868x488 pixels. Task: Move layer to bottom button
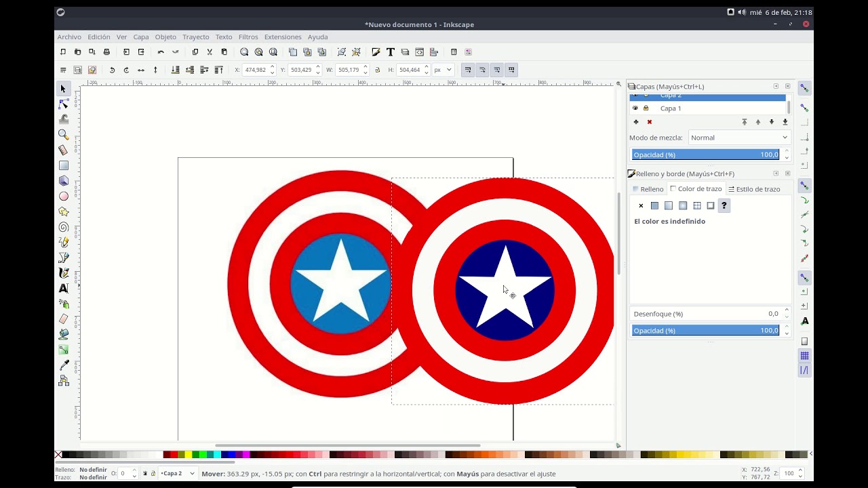click(x=785, y=122)
